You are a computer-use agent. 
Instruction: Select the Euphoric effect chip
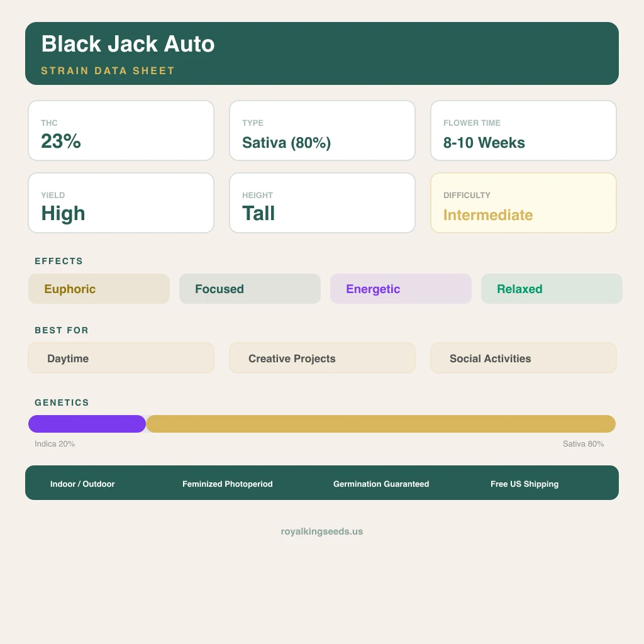pyautogui.click(x=99, y=289)
